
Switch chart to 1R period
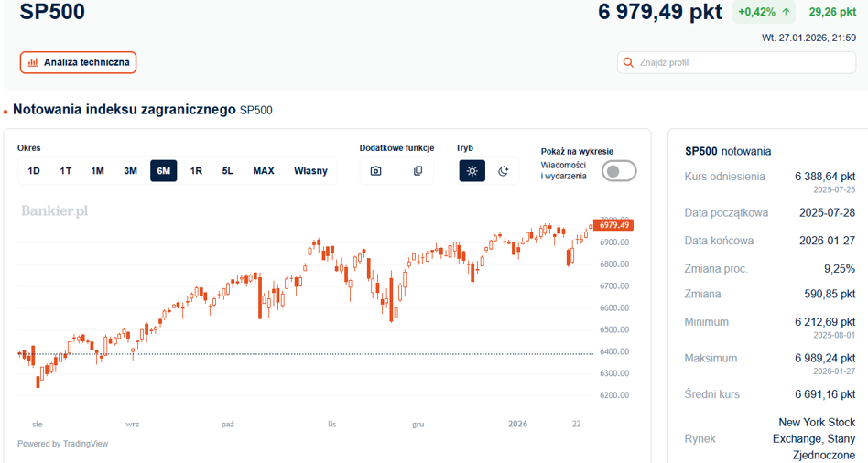coord(196,171)
